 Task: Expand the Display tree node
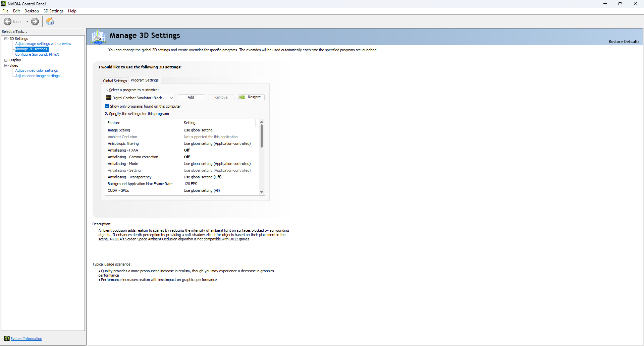click(6, 60)
